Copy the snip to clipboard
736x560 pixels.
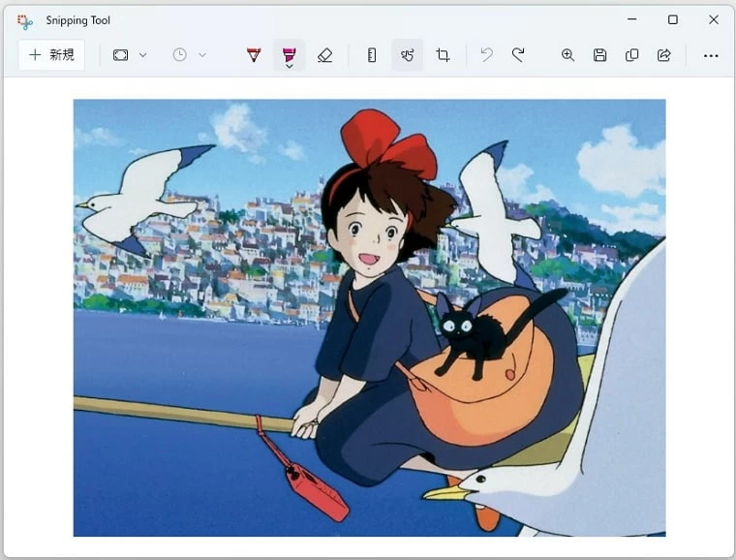tap(631, 55)
